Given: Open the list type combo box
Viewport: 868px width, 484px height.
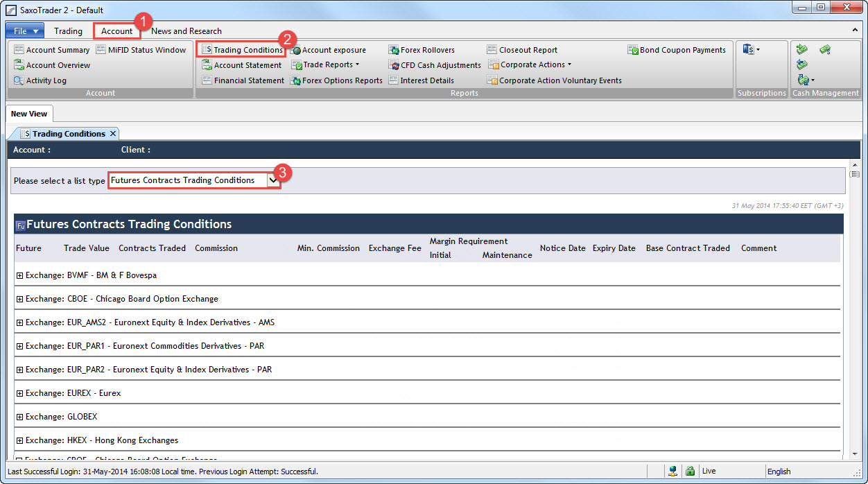Looking at the screenshot, I should tap(194, 180).
